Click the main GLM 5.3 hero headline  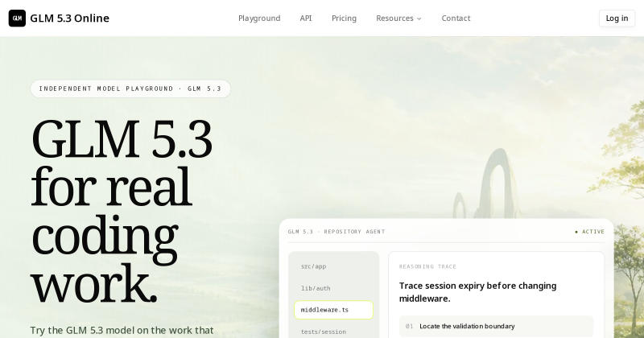(122, 211)
